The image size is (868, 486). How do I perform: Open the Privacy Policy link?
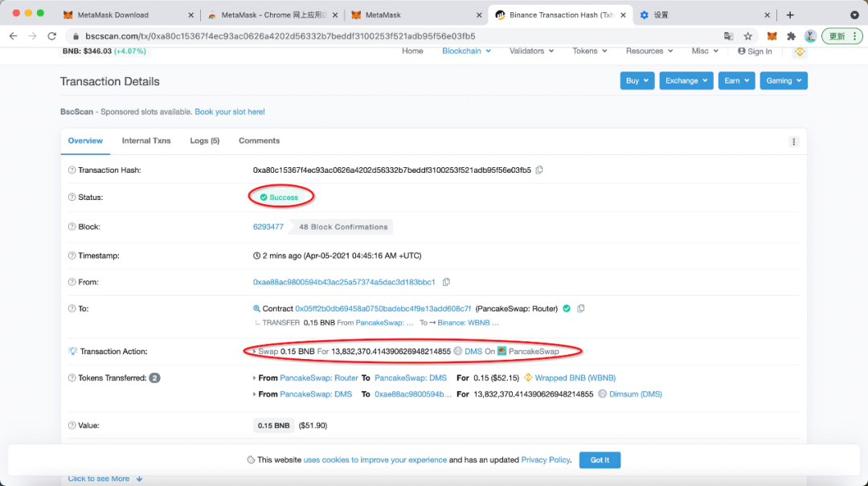click(x=545, y=460)
